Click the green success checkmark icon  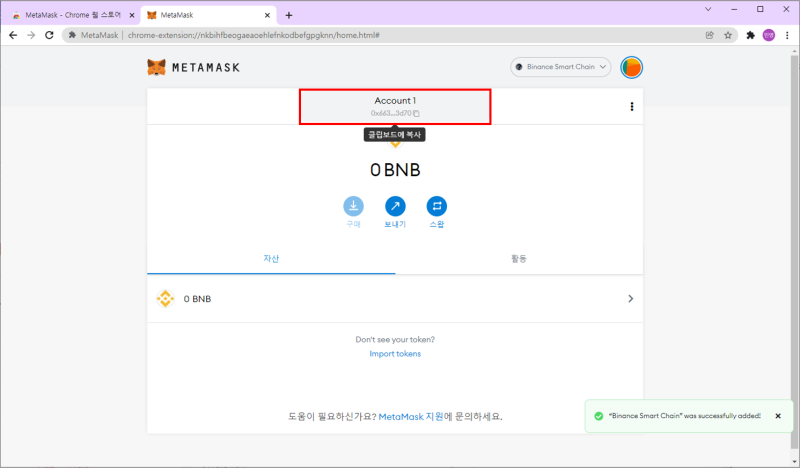[x=599, y=416]
